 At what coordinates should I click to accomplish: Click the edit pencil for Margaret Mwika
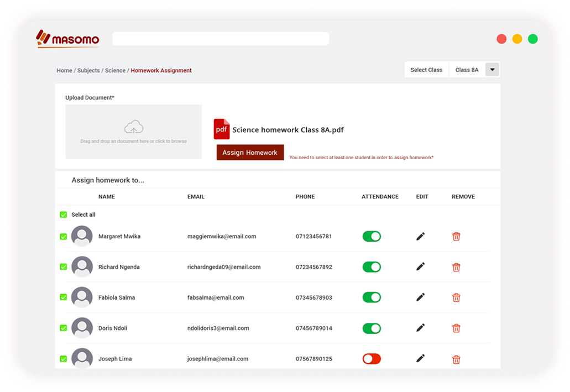(420, 237)
